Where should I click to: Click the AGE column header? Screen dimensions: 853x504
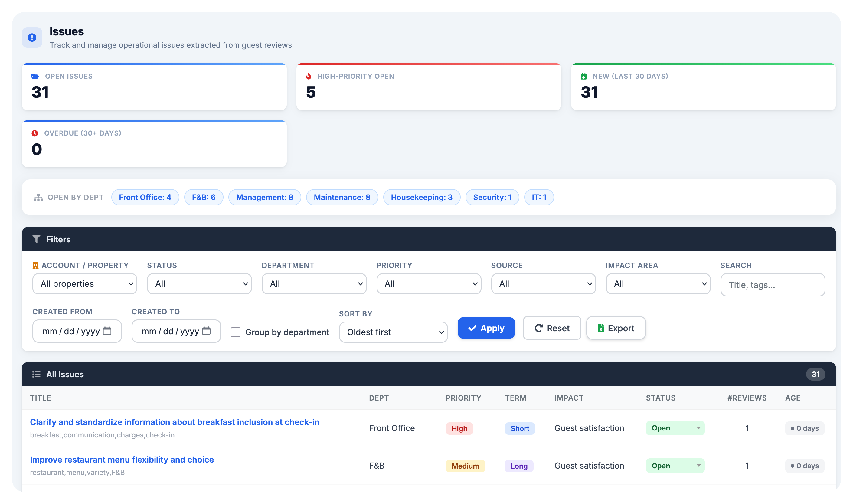pos(793,398)
